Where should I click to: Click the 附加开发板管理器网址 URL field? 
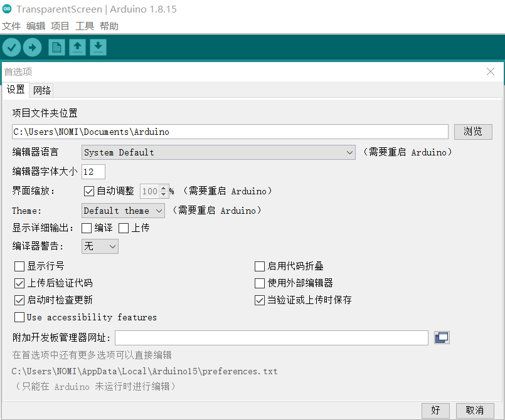pos(272,338)
